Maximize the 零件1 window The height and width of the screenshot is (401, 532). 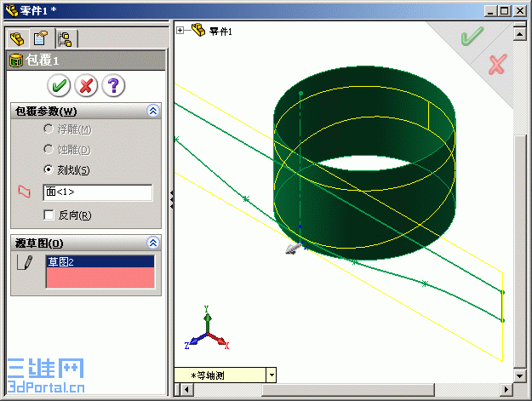[505, 11]
